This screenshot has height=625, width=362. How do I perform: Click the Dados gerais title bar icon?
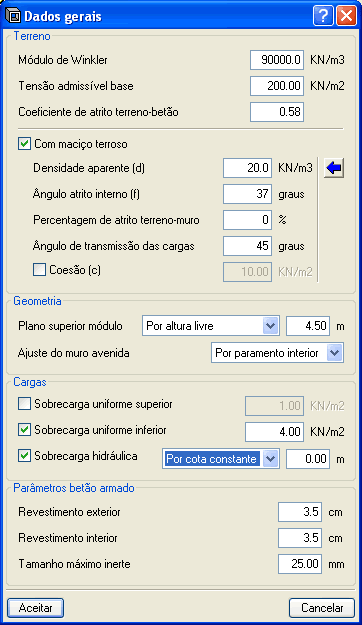13,16
